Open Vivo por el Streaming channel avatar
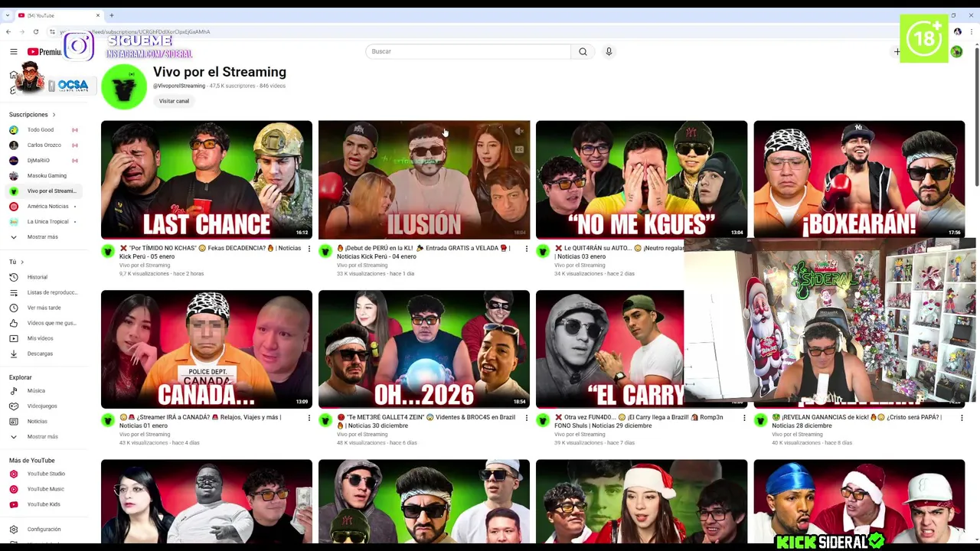980x551 pixels. 124,86
